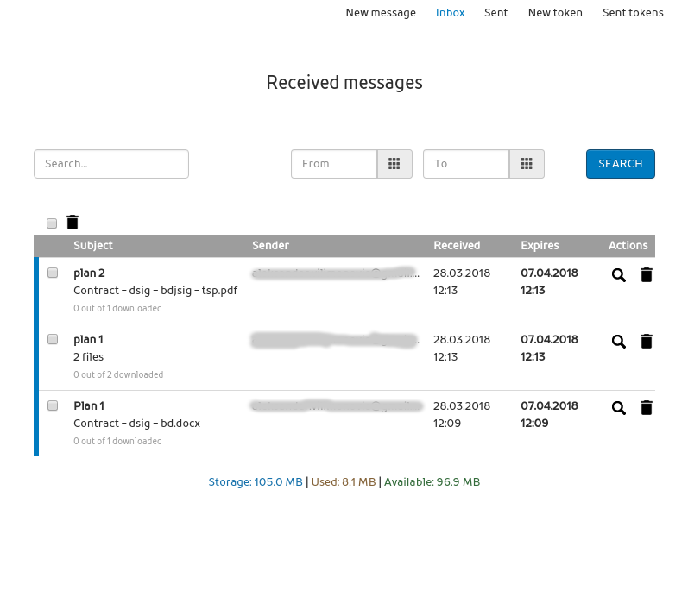Open the New token page

(555, 13)
